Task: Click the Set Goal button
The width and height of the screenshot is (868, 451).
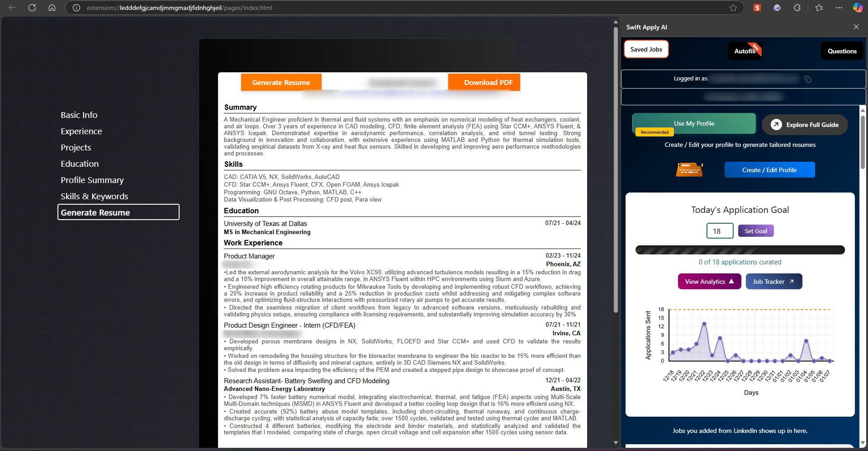Action: coord(756,231)
